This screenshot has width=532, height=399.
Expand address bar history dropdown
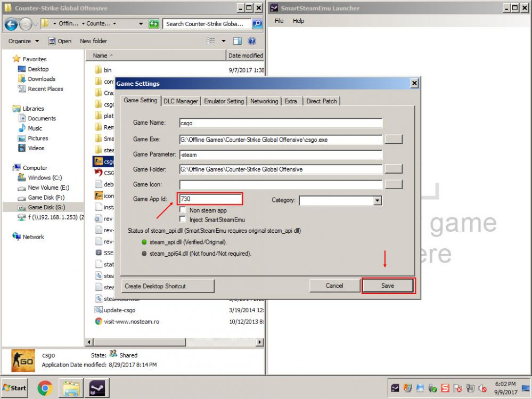141,24
